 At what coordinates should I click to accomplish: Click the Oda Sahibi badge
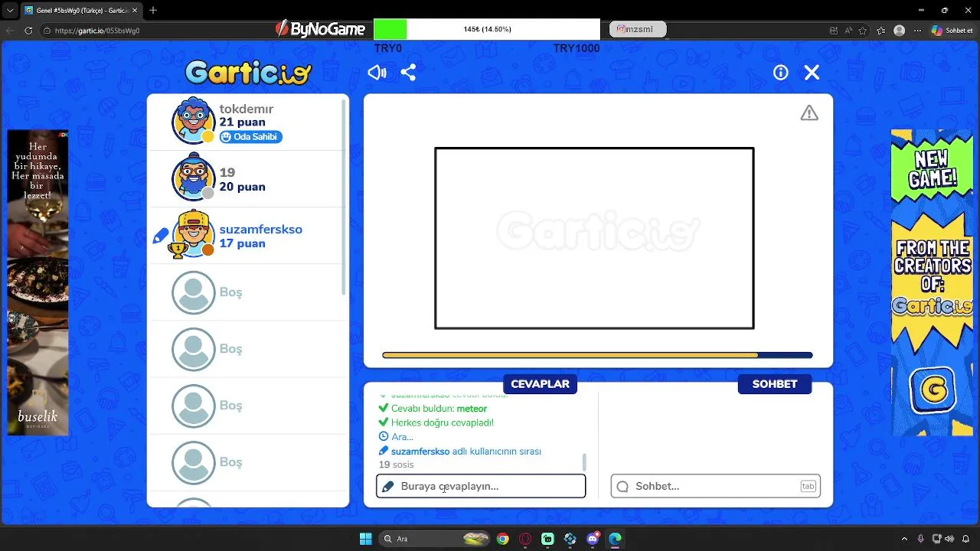point(251,137)
